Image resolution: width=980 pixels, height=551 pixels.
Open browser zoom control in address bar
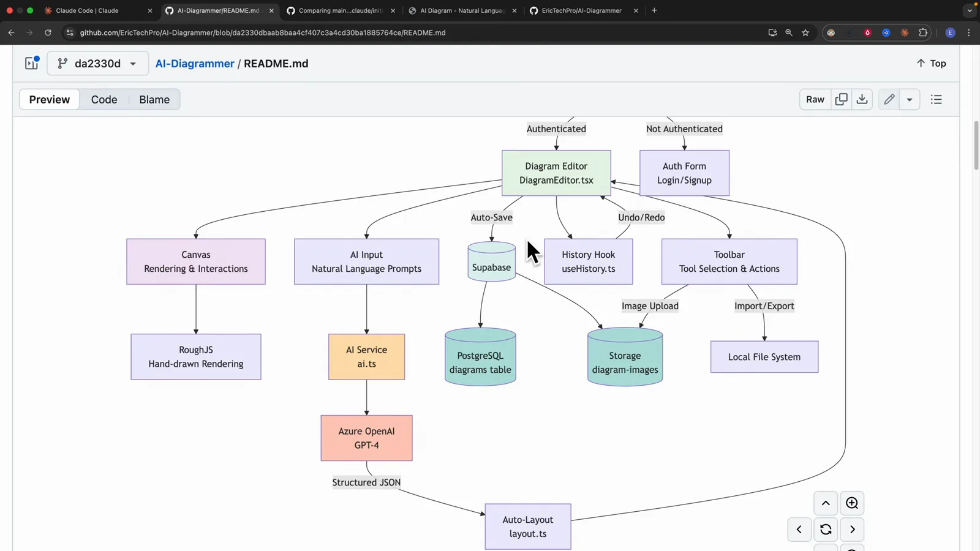point(789,32)
